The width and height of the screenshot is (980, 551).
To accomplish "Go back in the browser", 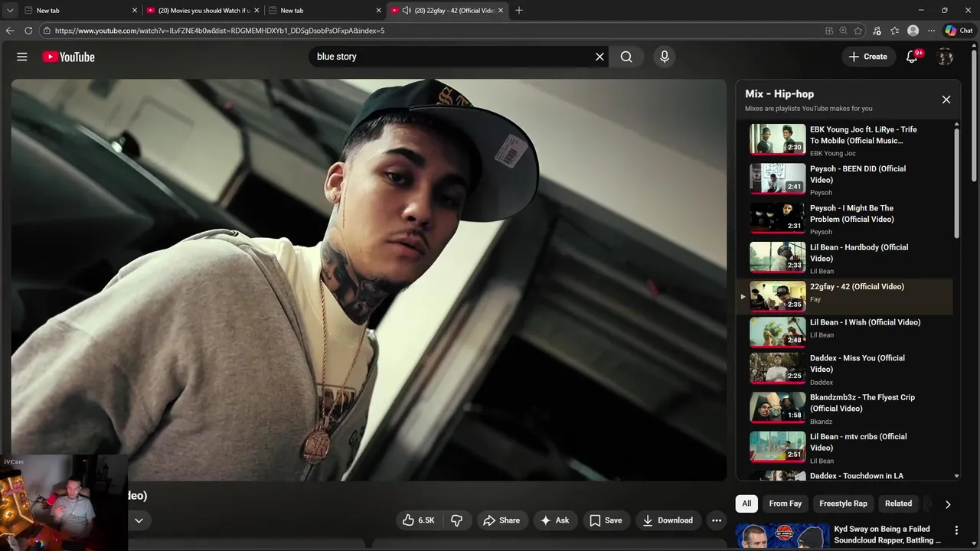I will [10, 31].
